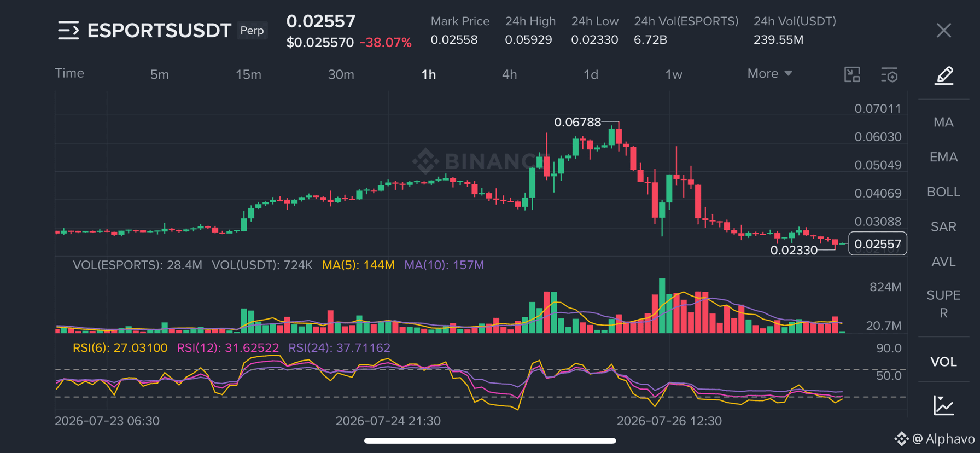Viewport: 980px width, 453px height.
Task: Tap the VOL(ESPORTS): 28.4M label
Action: click(137, 265)
